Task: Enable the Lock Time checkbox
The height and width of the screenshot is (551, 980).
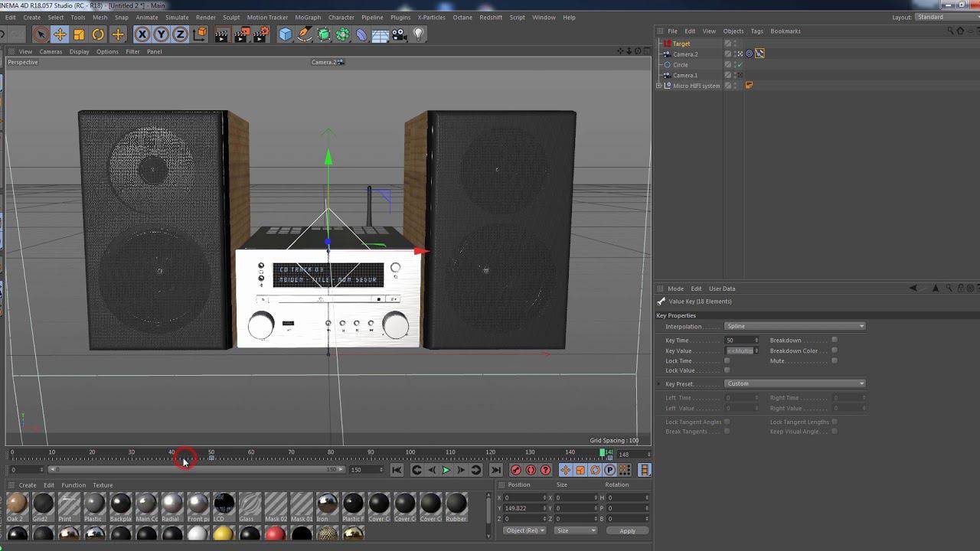Action: 727,360
